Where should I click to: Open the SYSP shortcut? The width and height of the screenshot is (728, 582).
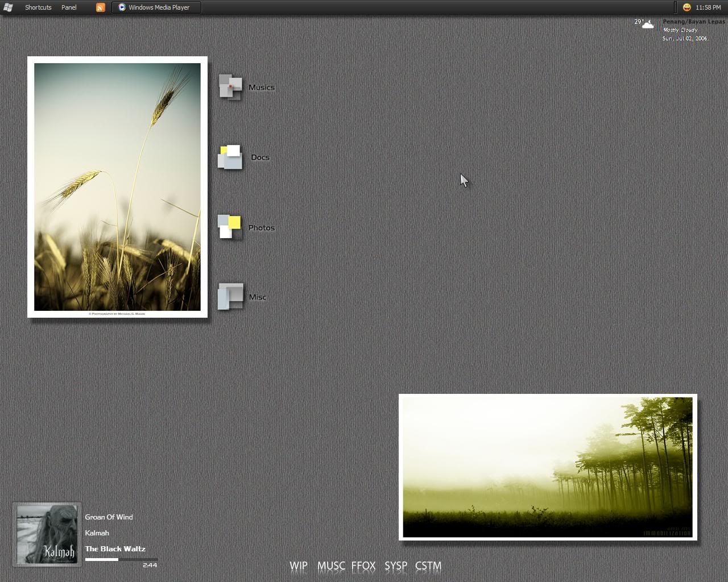396,566
